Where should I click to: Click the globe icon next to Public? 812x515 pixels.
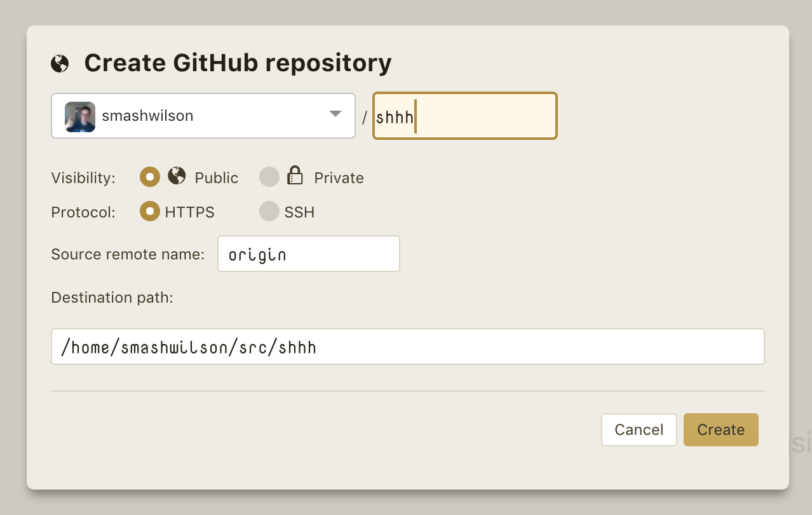(x=177, y=175)
